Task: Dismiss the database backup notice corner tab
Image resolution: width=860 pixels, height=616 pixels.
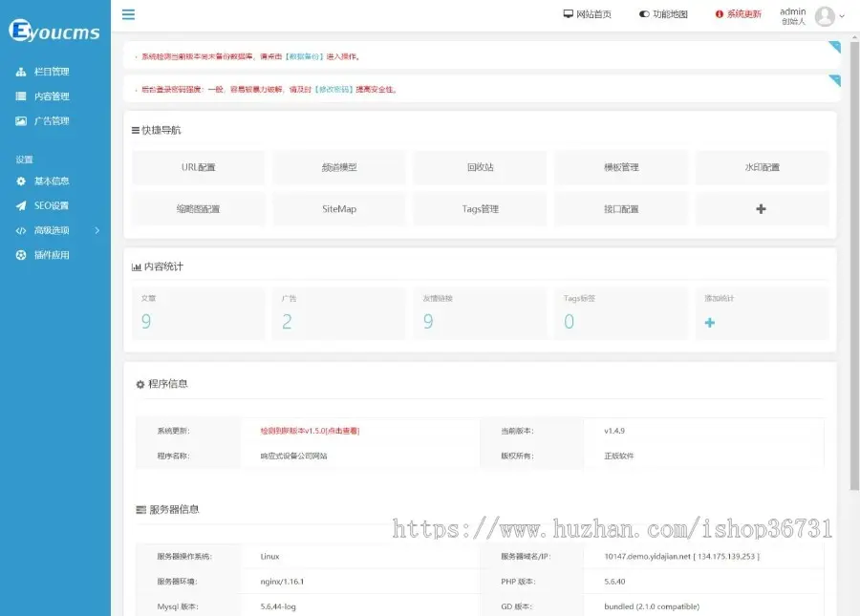Action: [834, 46]
